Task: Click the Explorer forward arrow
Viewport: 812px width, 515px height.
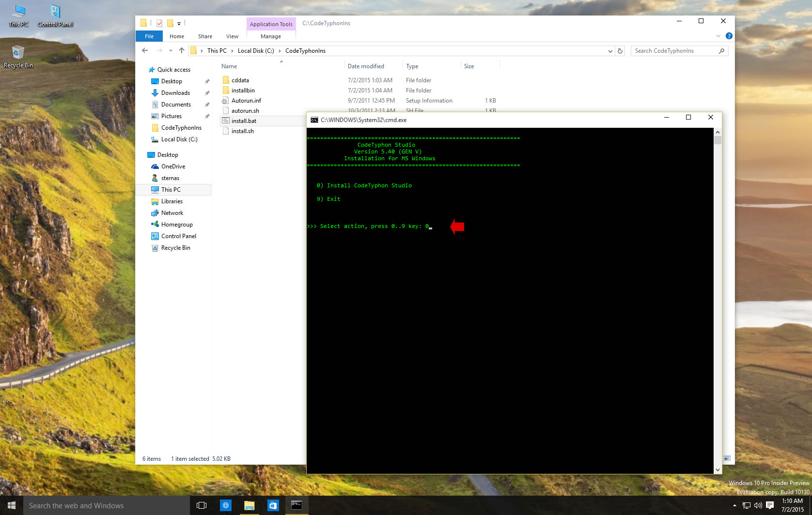Action: point(159,50)
